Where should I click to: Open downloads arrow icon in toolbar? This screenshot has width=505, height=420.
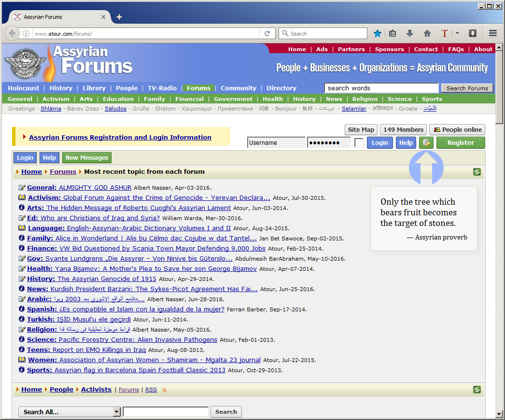pos(410,33)
